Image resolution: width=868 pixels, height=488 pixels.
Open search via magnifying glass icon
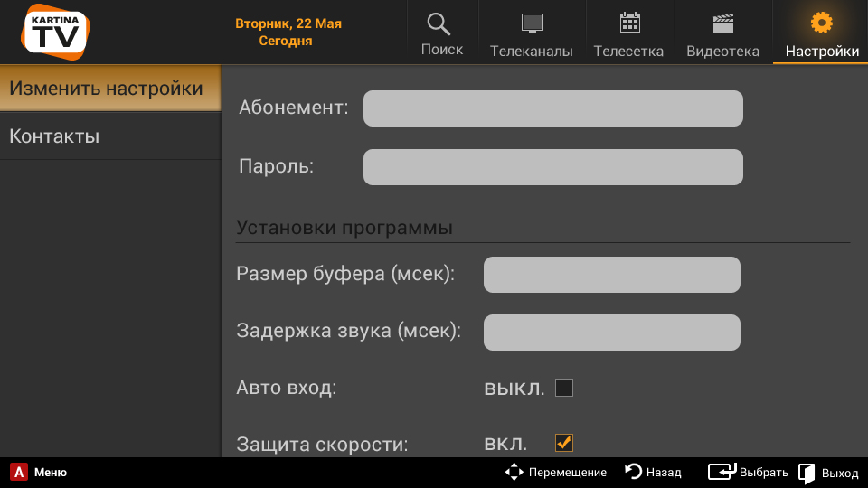point(439,24)
